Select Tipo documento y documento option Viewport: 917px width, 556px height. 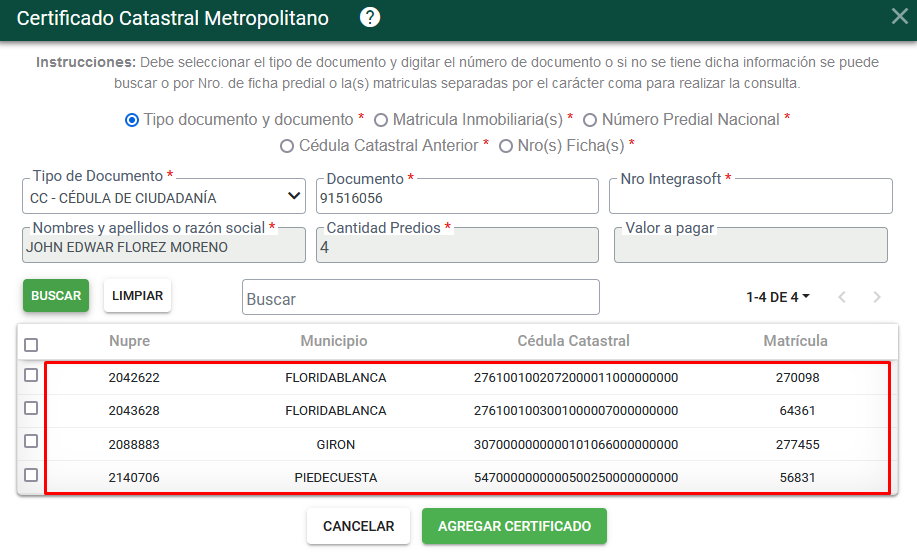pyautogui.click(x=132, y=120)
